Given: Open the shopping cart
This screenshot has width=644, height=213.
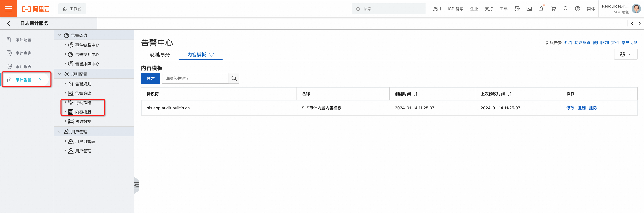Looking at the screenshot, I should [x=553, y=9].
